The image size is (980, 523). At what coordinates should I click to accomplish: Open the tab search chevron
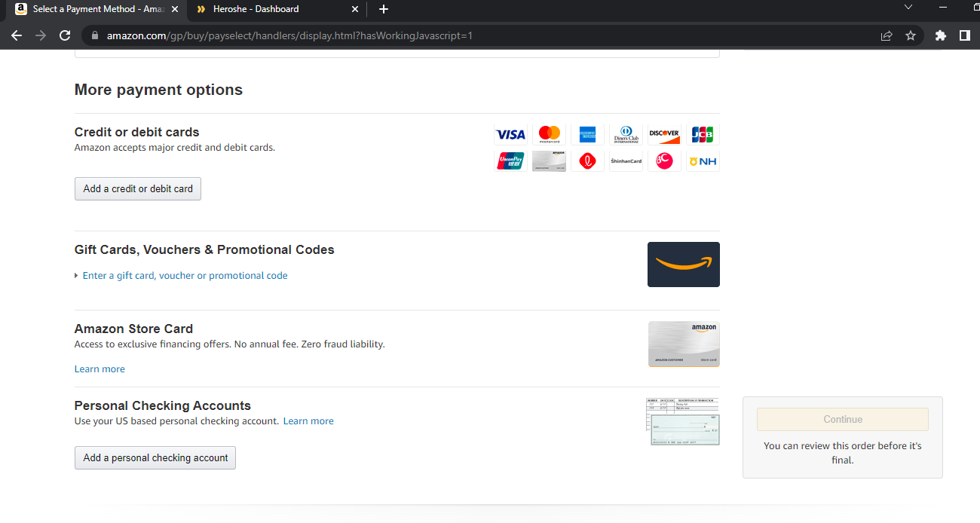pos(908,8)
